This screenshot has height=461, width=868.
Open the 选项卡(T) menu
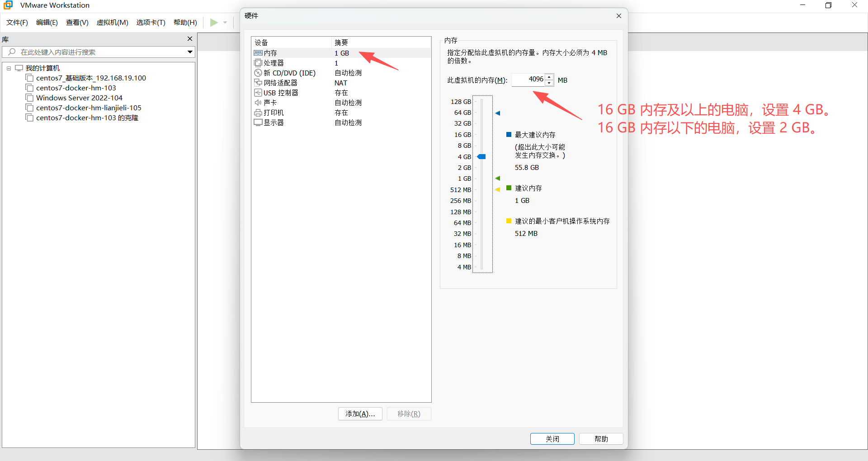click(x=151, y=22)
